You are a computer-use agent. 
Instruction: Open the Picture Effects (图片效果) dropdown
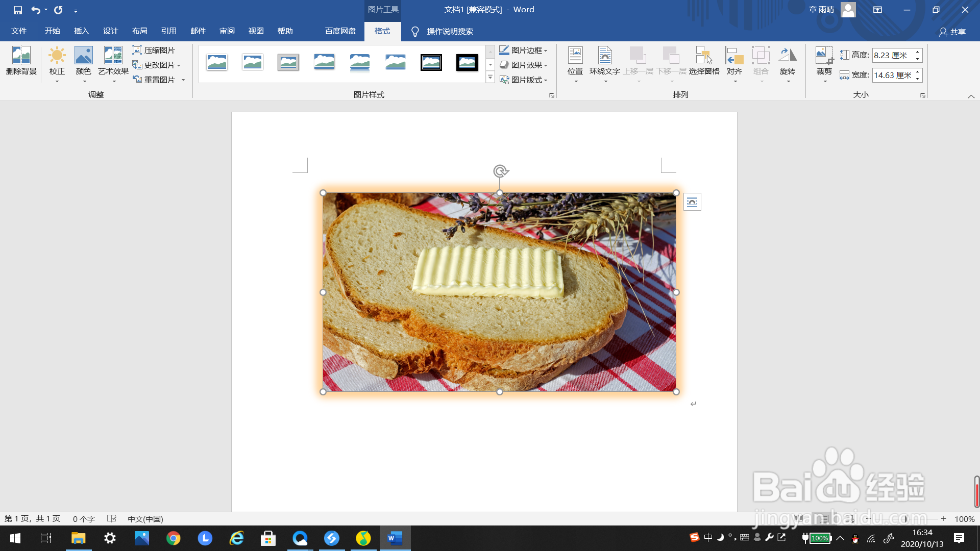(x=523, y=65)
